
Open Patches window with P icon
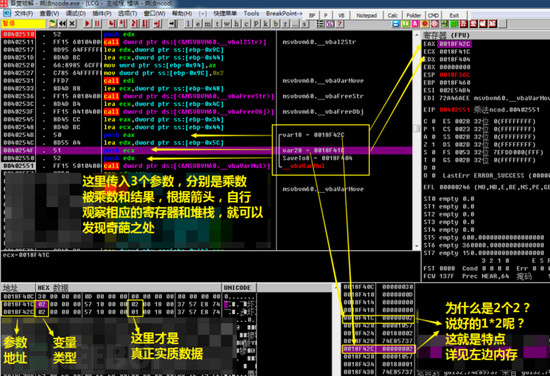point(256,24)
